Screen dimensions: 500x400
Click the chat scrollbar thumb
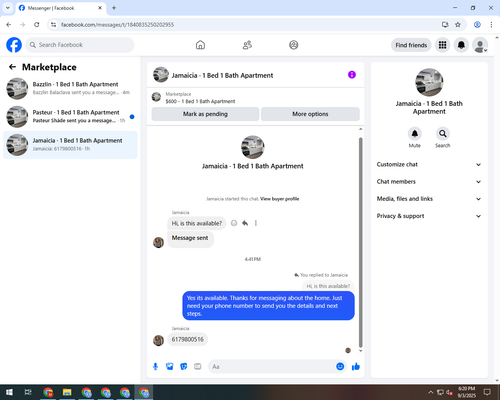[x=360, y=242]
